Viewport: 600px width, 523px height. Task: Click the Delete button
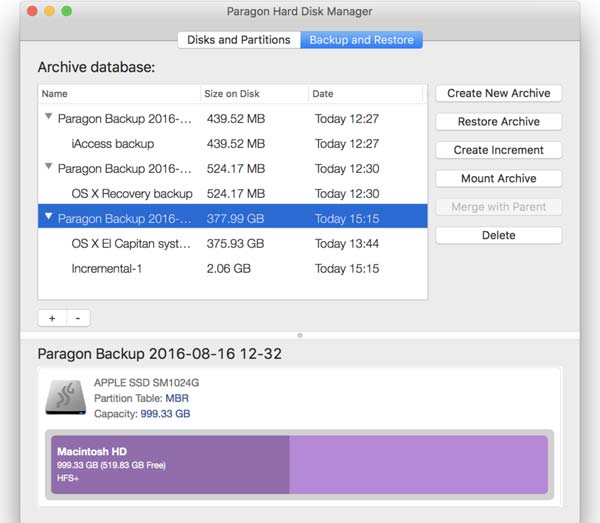coord(499,235)
